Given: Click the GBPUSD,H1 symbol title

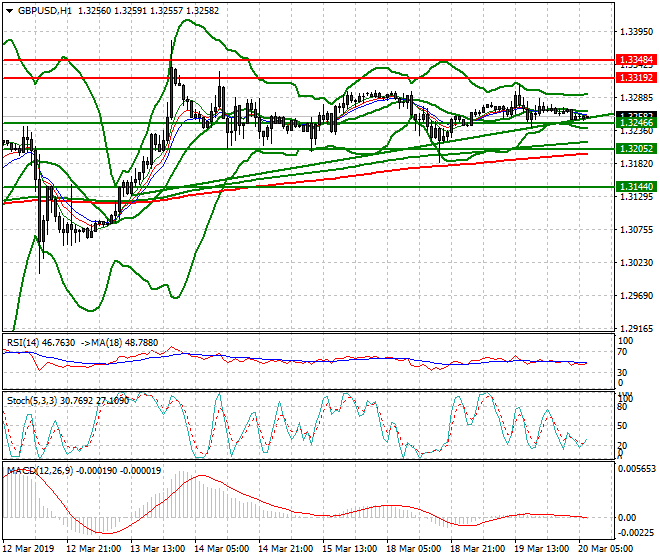Looking at the screenshot, I should tap(45, 11).
